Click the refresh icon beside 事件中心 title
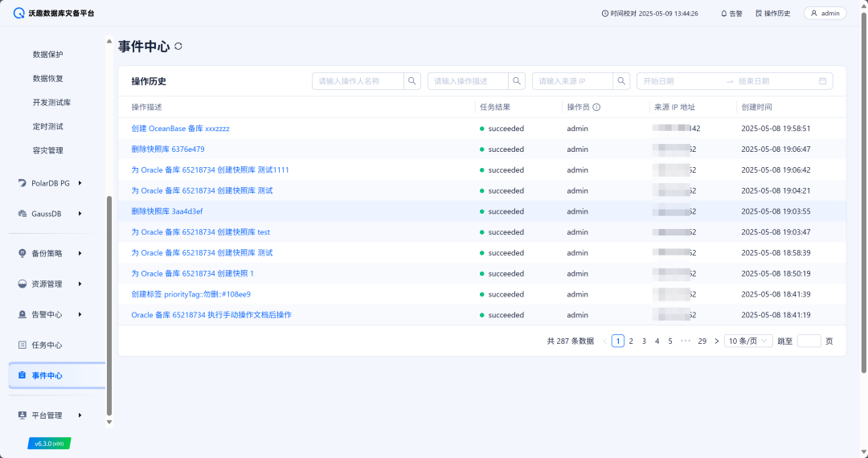The image size is (868, 458). [178, 47]
